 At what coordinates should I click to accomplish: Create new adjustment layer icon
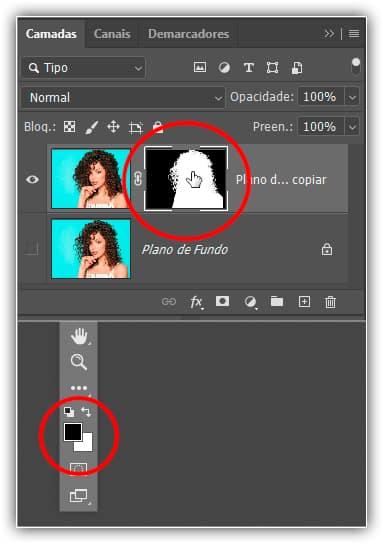(250, 302)
